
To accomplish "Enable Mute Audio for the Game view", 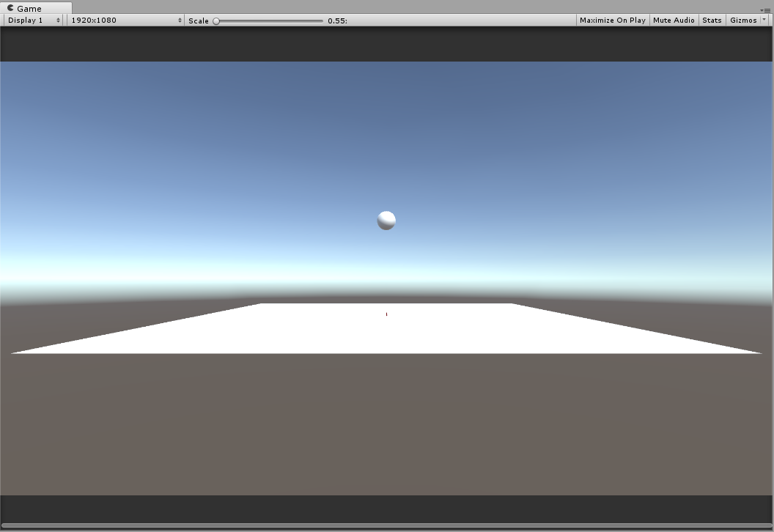I will click(x=674, y=20).
